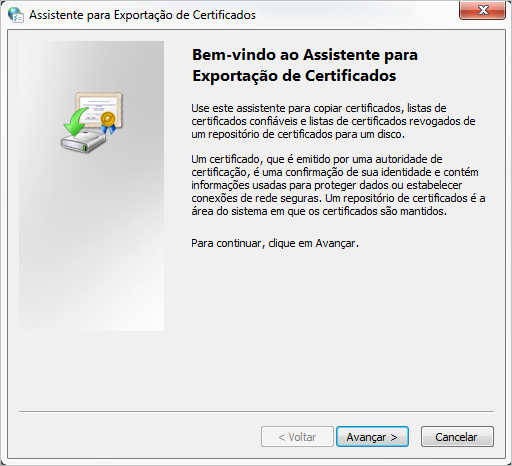The image size is (512, 466).
Task: Click the green download arrow graphic
Action: 75,122
